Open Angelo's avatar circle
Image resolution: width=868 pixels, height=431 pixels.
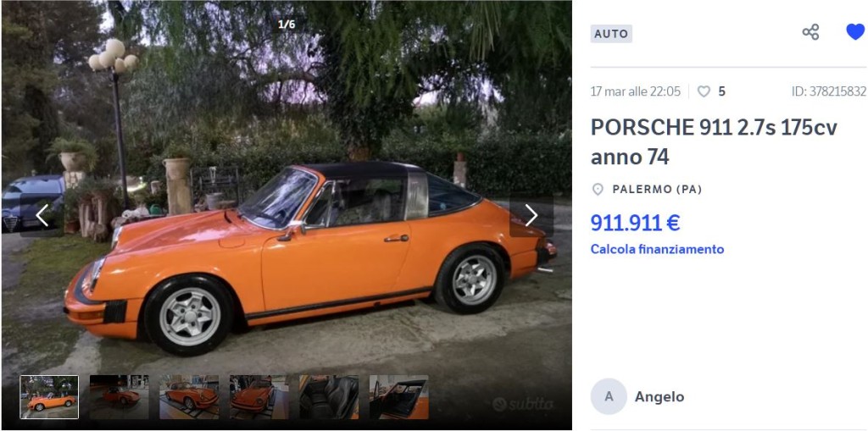pos(609,396)
